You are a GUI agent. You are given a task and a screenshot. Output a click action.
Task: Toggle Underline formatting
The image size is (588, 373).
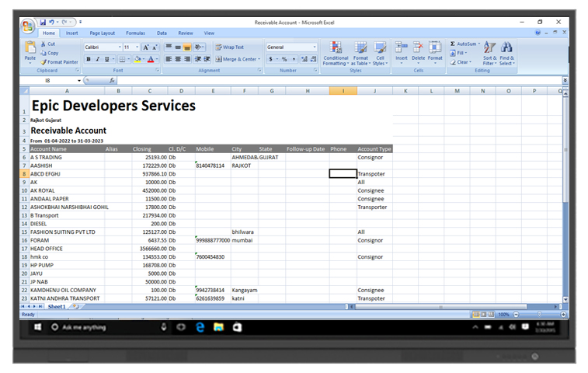pos(107,59)
